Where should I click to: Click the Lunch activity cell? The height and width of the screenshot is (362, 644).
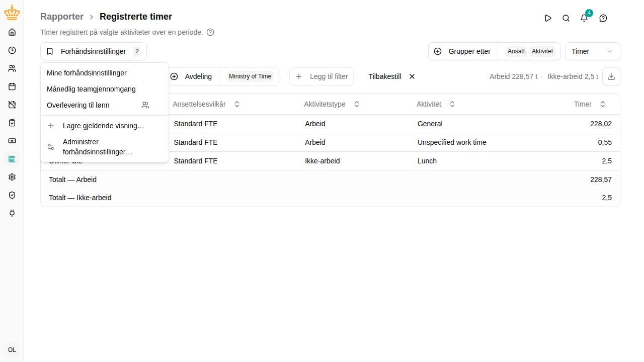[x=427, y=161]
